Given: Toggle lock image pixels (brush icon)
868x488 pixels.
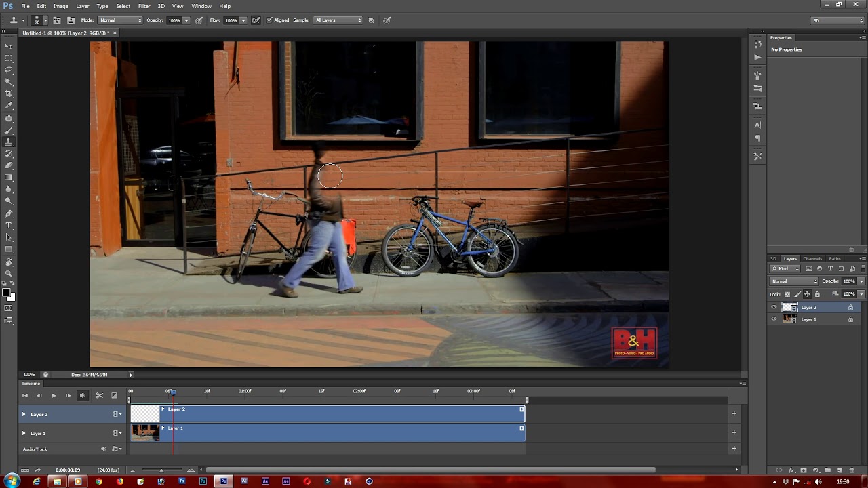Looking at the screenshot, I should pos(797,294).
